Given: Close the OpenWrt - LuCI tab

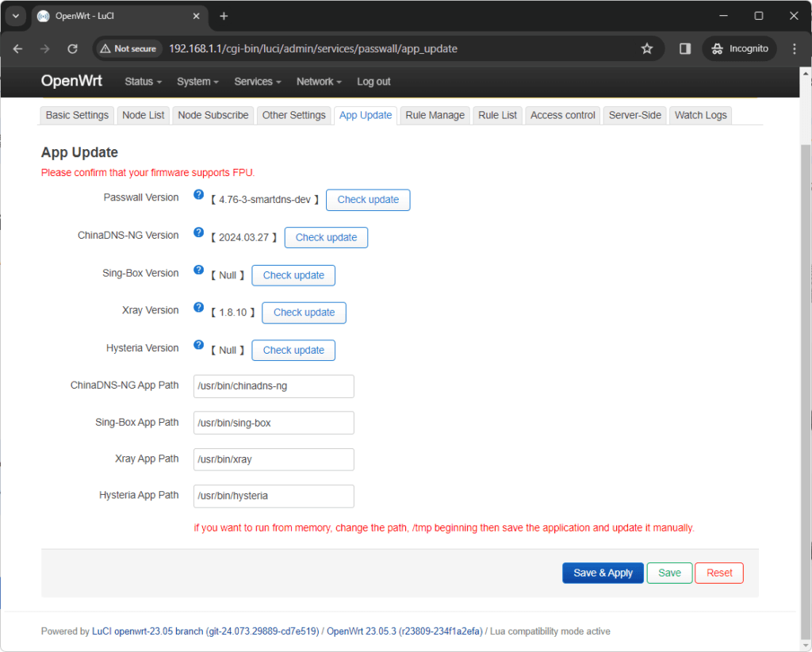Looking at the screenshot, I should click(x=197, y=16).
